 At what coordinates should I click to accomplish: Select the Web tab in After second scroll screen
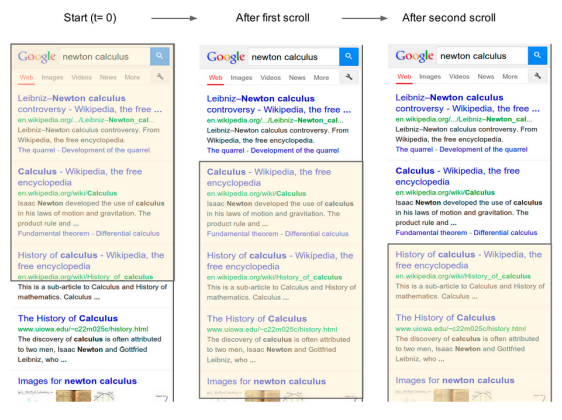[404, 77]
